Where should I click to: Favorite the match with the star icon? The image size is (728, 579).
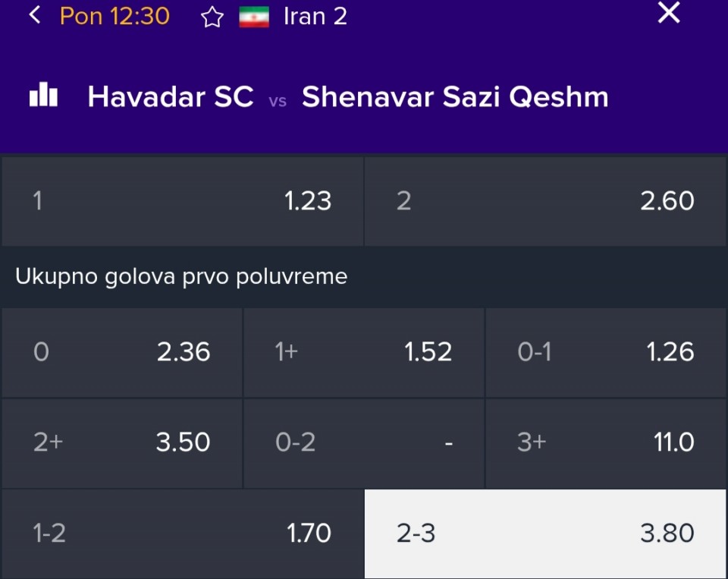(212, 17)
